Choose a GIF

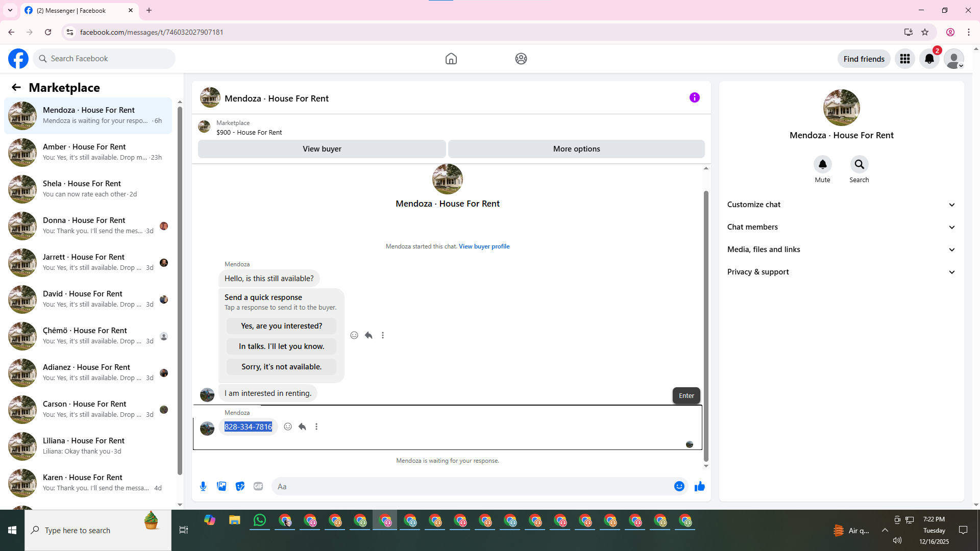click(x=258, y=486)
